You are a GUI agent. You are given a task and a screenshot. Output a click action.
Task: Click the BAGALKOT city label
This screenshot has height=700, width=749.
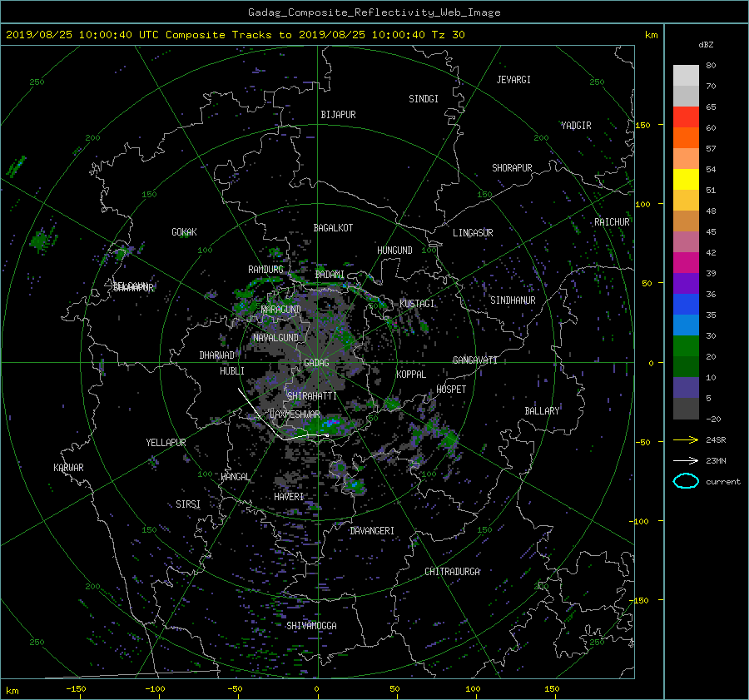click(x=333, y=228)
